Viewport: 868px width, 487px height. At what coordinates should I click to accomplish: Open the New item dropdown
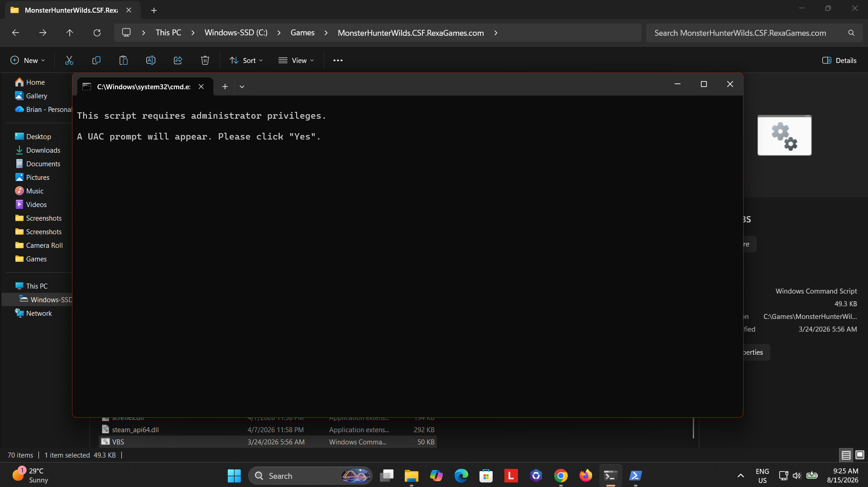click(28, 60)
